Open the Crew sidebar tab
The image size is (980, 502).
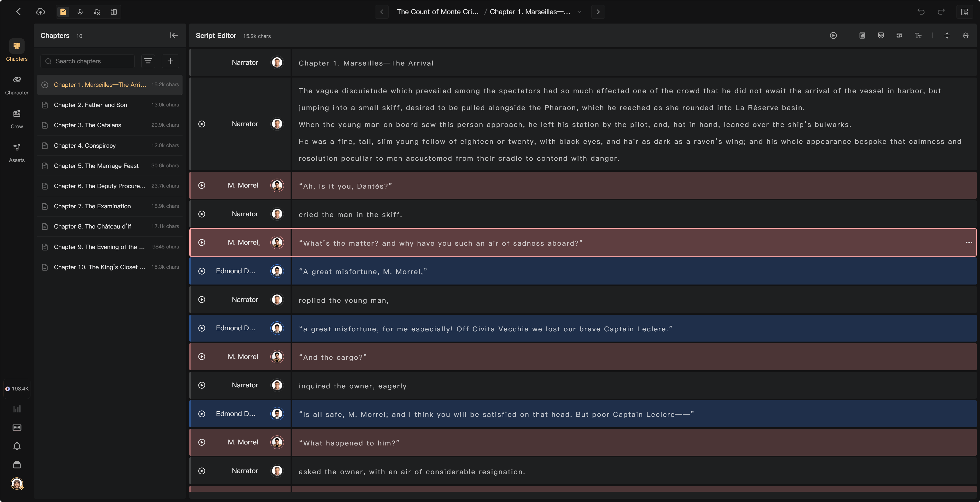coord(17,119)
